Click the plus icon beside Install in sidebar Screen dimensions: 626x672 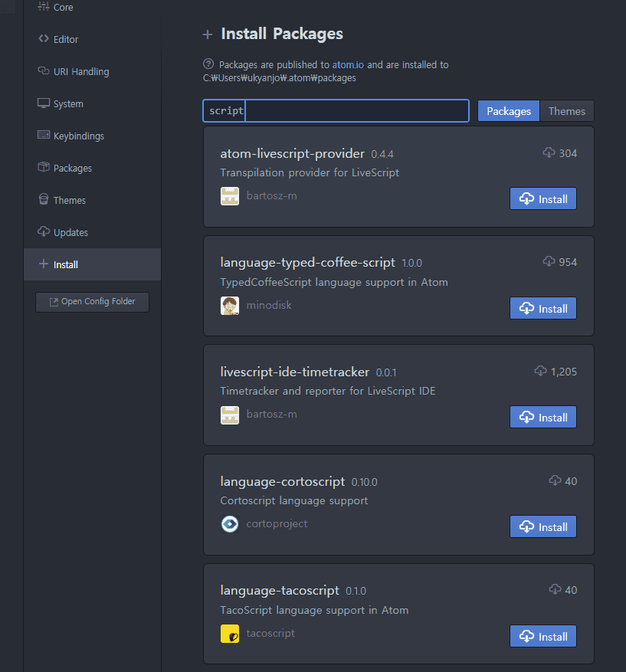coord(43,264)
